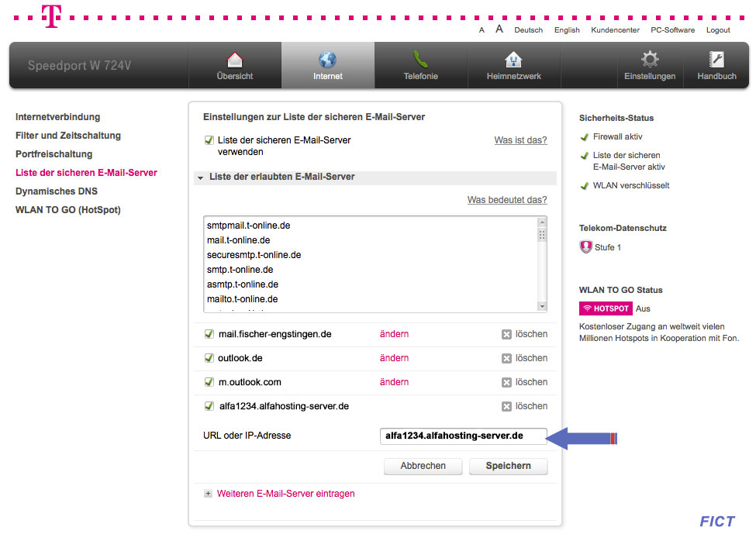Select smtp.t-online.de in the server list

point(240,270)
